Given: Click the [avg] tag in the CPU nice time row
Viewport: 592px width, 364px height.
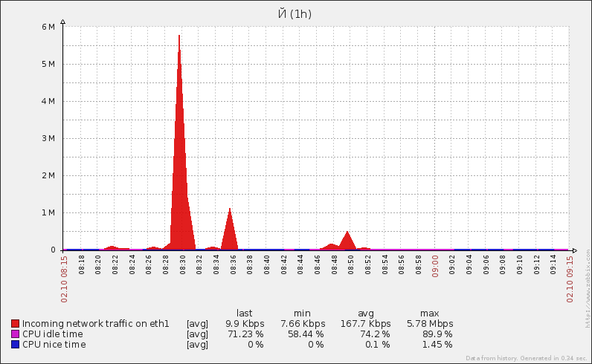Looking at the screenshot, I should pos(197,345).
